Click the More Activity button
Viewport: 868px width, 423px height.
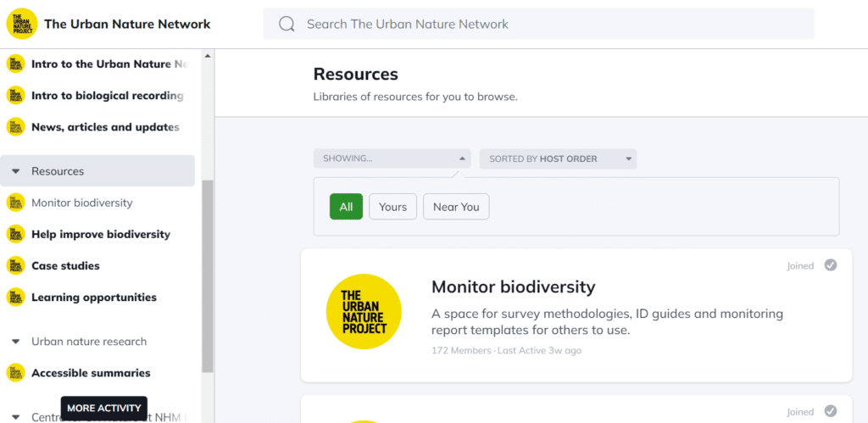click(104, 408)
